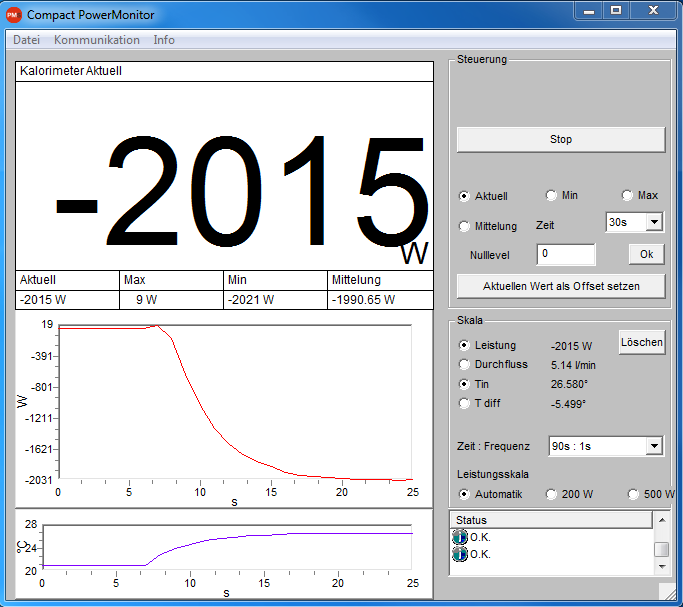The height and width of the screenshot is (607, 683).
Task: Choose the Max display option
Action: [x=627, y=195]
